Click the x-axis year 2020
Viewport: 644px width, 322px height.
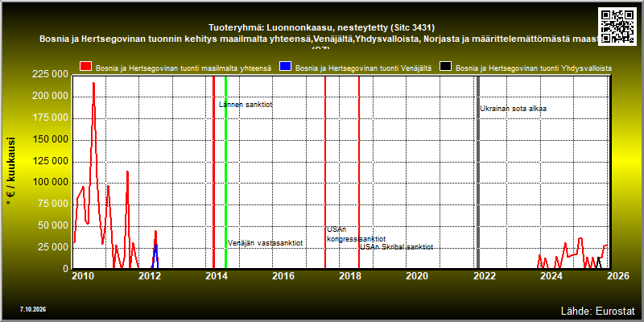(417, 276)
